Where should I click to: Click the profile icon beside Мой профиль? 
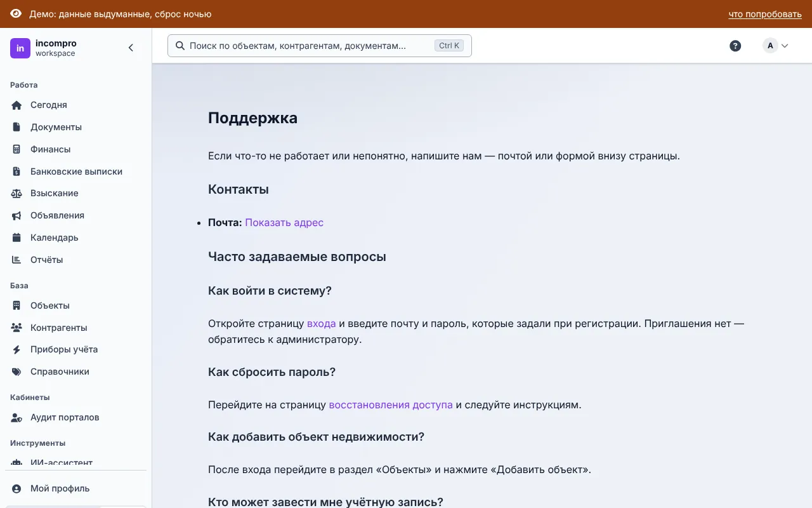pyautogui.click(x=17, y=488)
